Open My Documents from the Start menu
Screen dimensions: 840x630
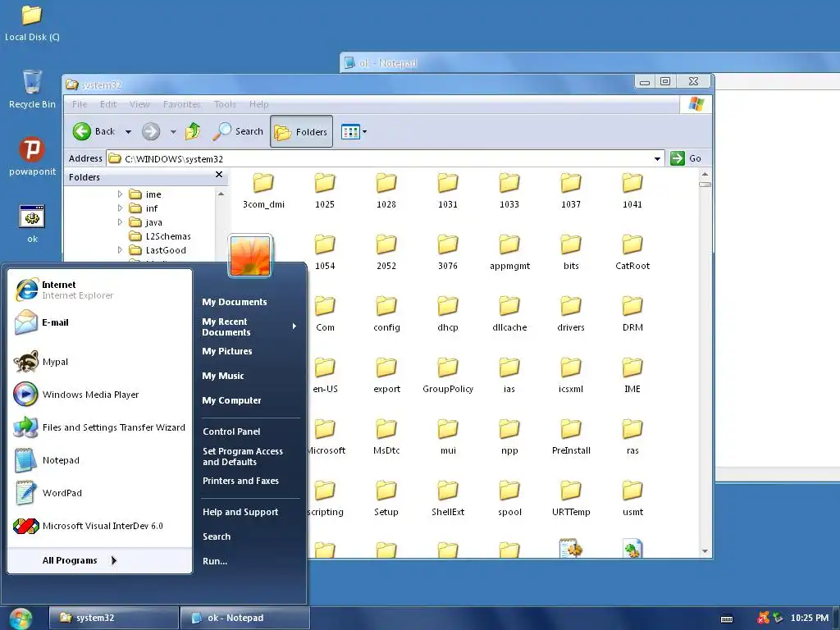[x=235, y=302]
